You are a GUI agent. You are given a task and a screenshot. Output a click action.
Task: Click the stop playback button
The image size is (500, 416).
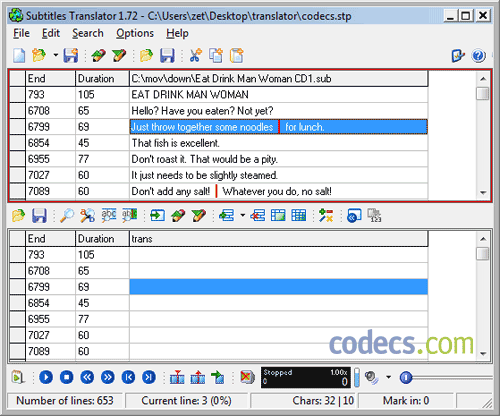point(67,377)
